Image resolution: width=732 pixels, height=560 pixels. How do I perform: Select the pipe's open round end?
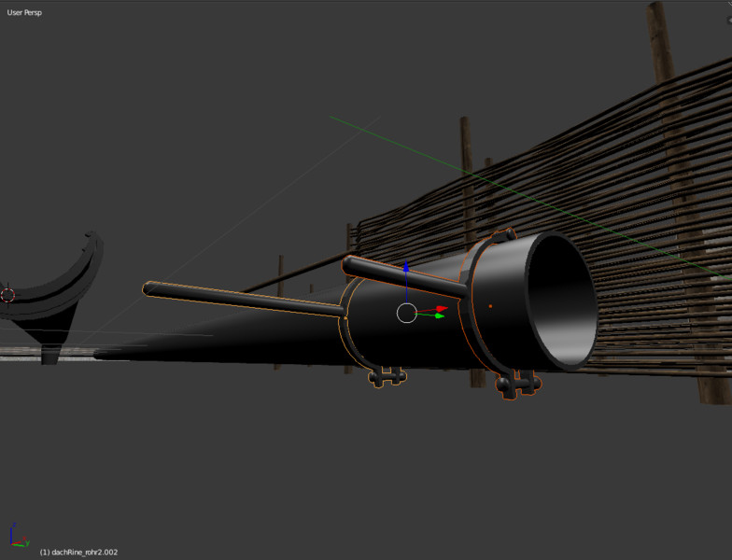pos(562,299)
